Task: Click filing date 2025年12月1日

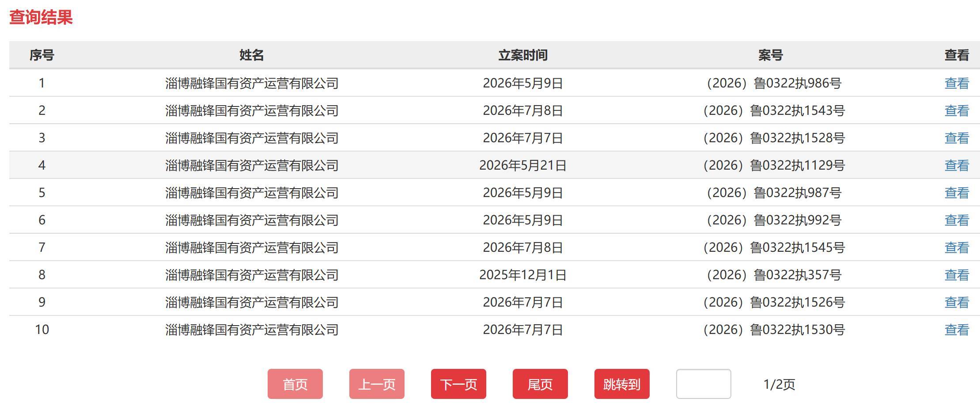Action: pyautogui.click(x=523, y=275)
